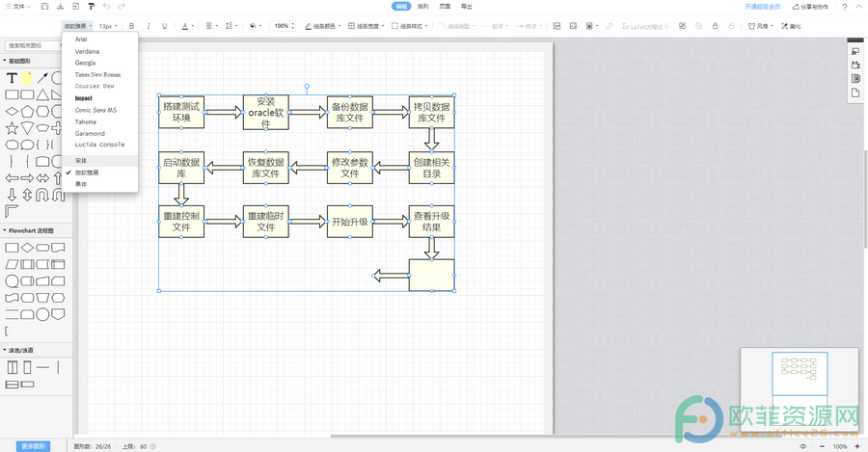
Task: Click the 美化 beautify button
Action: pos(791,26)
